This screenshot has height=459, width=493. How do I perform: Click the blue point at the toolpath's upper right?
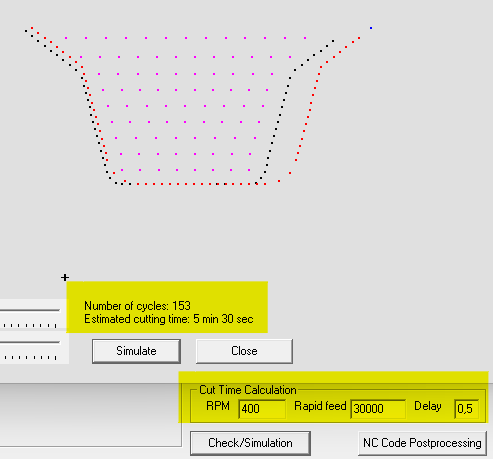pyautogui.click(x=371, y=28)
